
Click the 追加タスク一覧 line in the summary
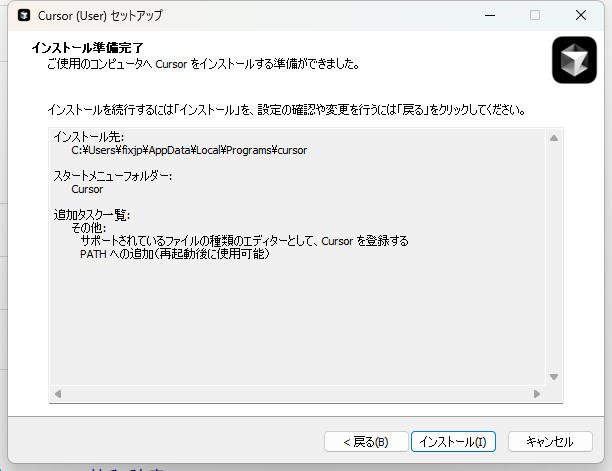click(92, 215)
